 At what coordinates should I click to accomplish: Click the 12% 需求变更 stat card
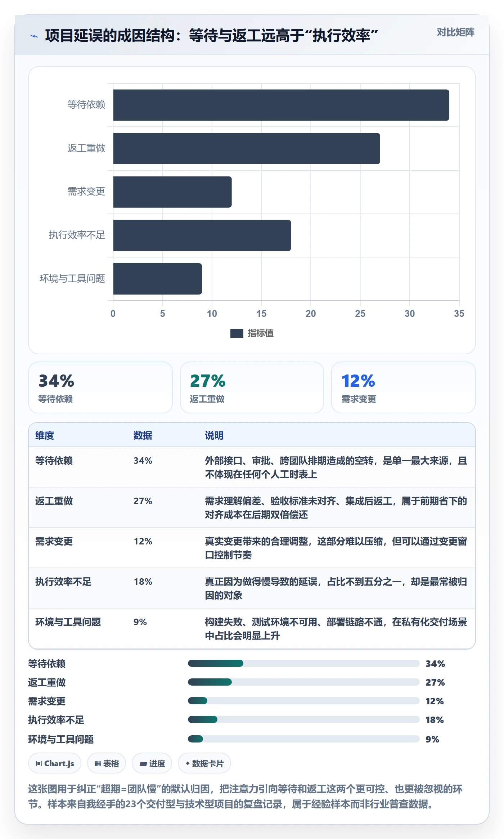[403, 387]
